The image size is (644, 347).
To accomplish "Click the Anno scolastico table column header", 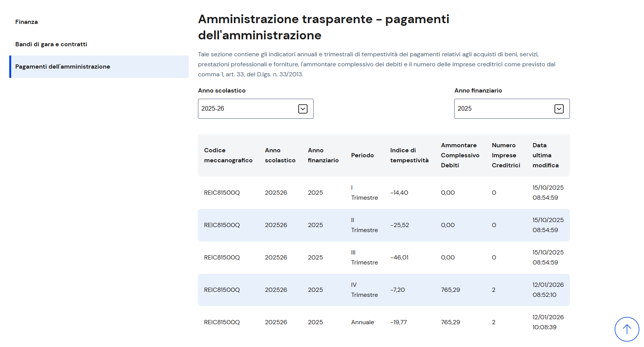I will click(x=280, y=155).
